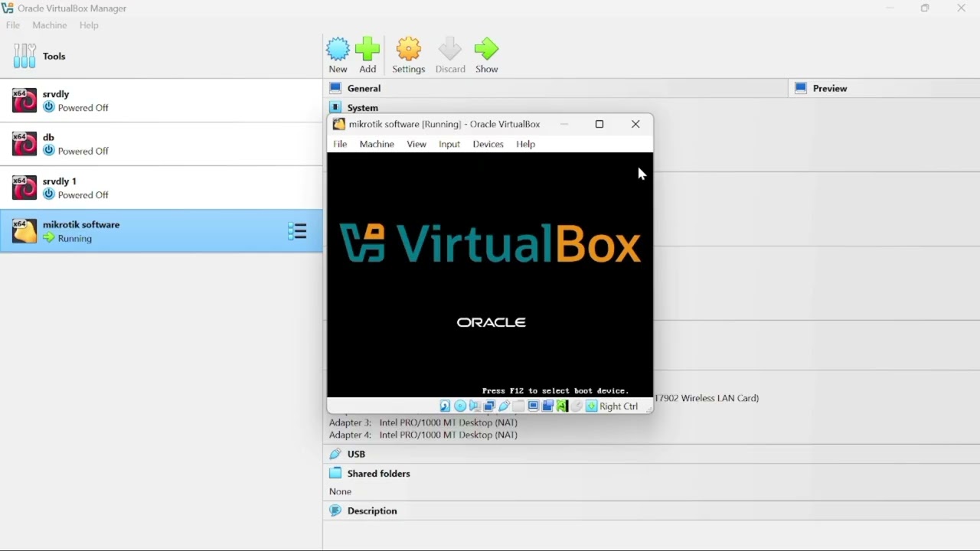Open the manager's Machine menu
The image size is (980, 551).
(x=50, y=25)
